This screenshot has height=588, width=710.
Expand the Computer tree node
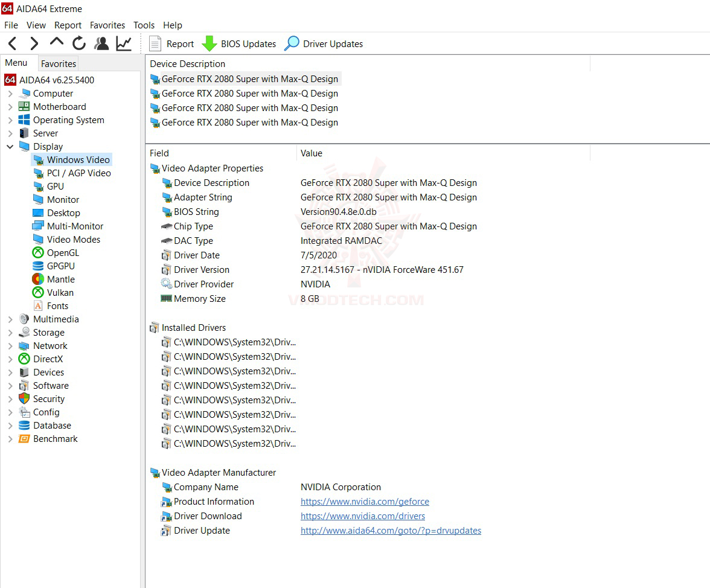10,94
